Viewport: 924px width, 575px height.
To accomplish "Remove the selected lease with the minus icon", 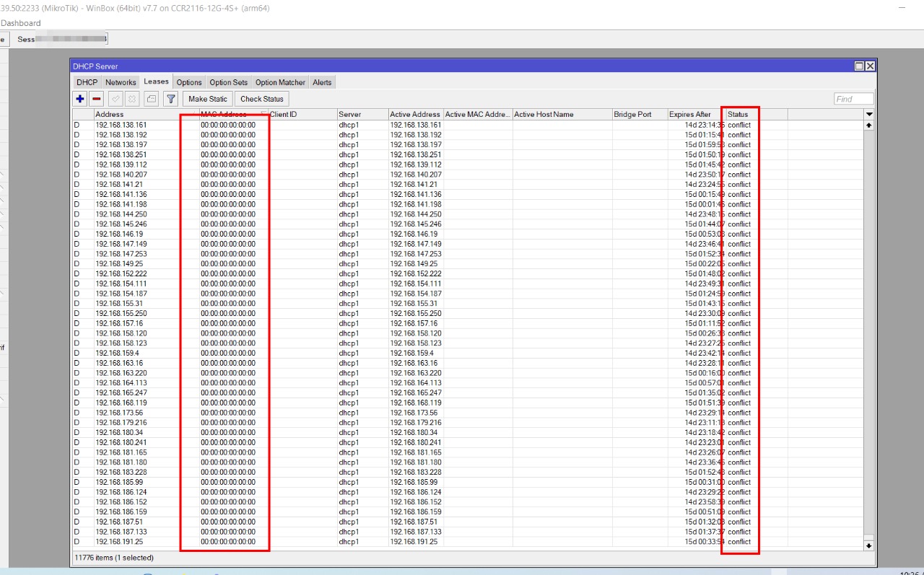I will coord(97,99).
